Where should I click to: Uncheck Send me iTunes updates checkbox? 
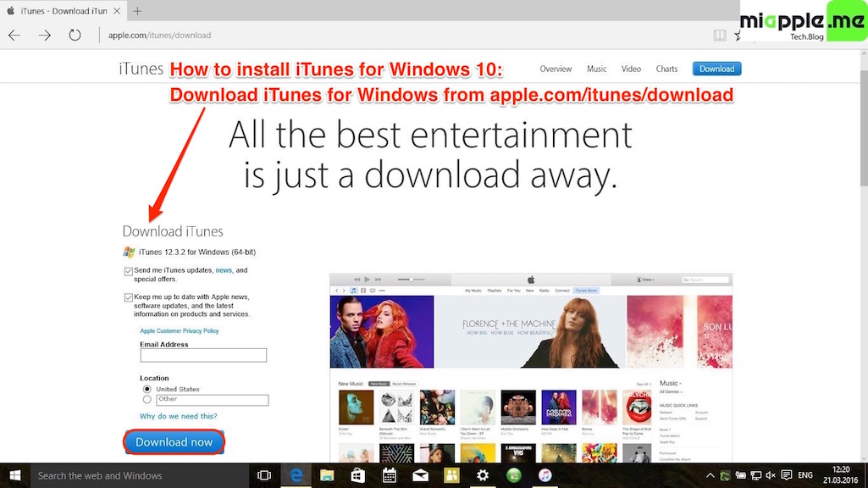click(129, 271)
